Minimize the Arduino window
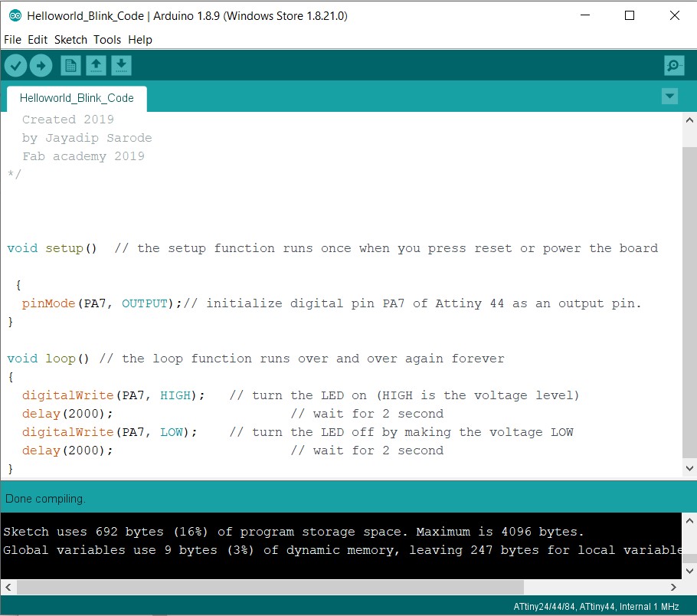This screenshot has width=697, height=616. 585,15
